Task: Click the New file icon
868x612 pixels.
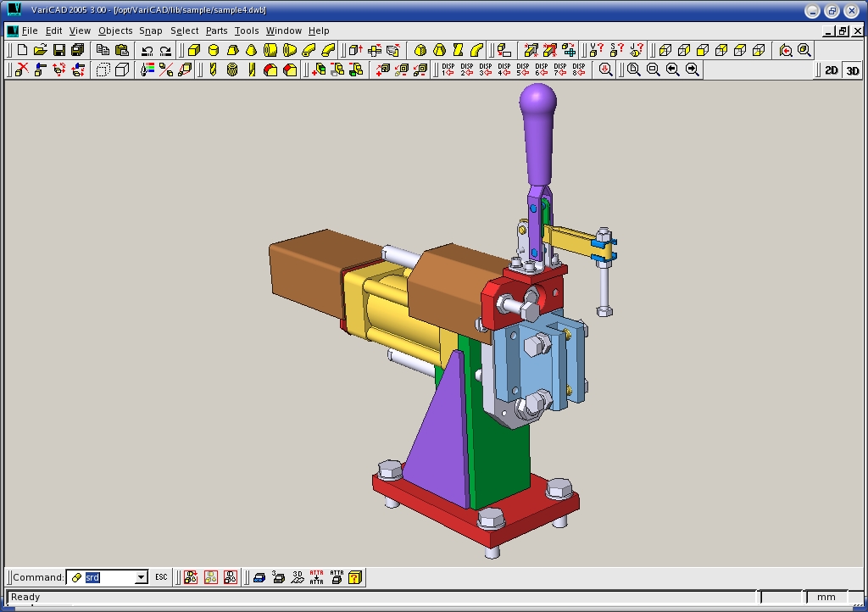Action: point(22,51)
